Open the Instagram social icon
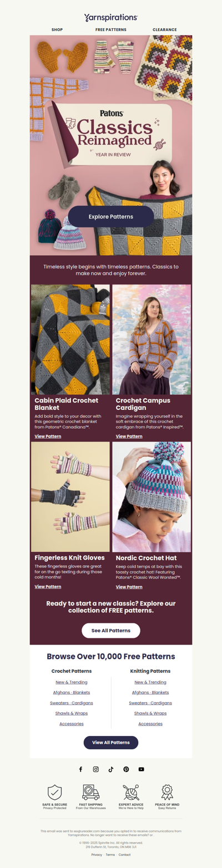The height and width of the screenshot is (868, 222). tap(95, 769)
